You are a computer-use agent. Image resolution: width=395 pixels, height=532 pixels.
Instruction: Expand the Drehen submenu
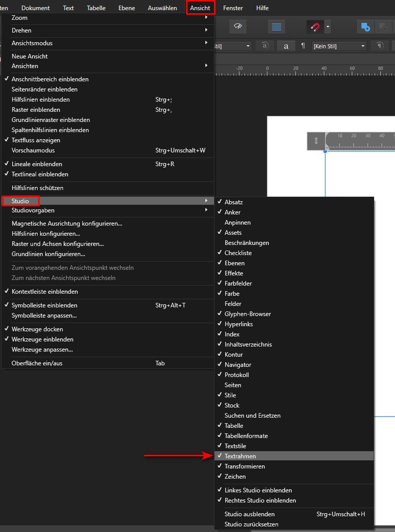108,30
